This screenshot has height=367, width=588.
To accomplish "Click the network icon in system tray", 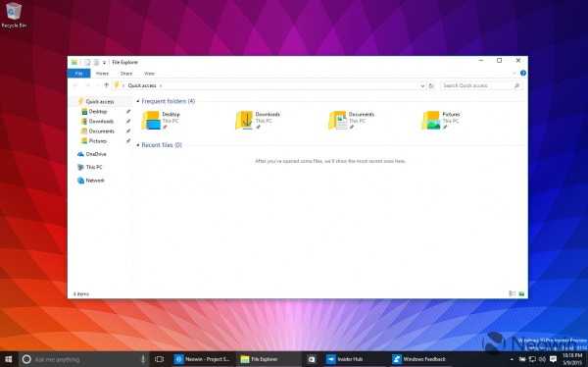I will click(532, 359).
